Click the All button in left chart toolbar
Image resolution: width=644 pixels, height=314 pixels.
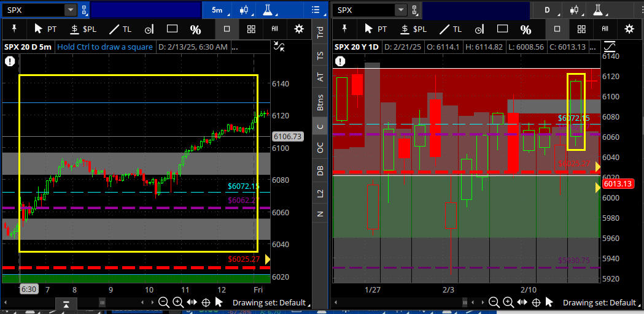point(274,29)
